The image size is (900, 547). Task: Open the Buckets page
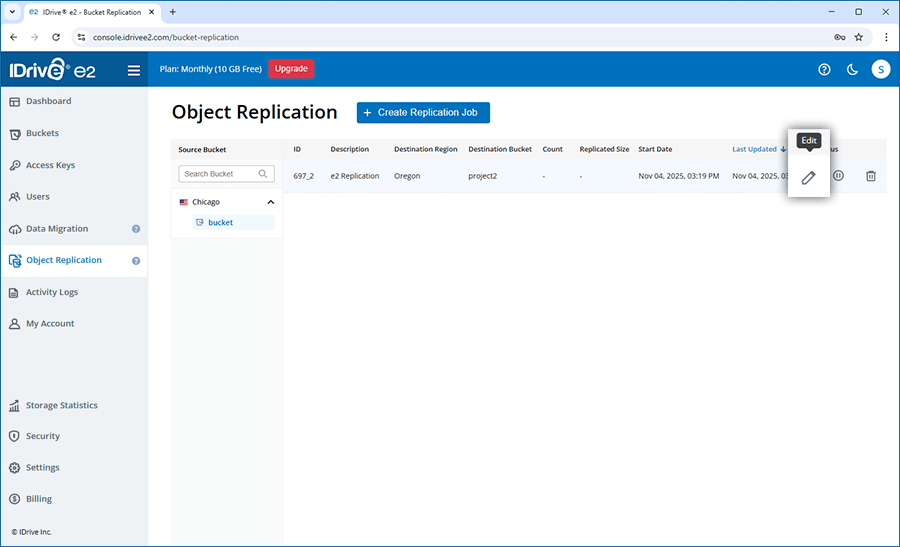[42, 133]
